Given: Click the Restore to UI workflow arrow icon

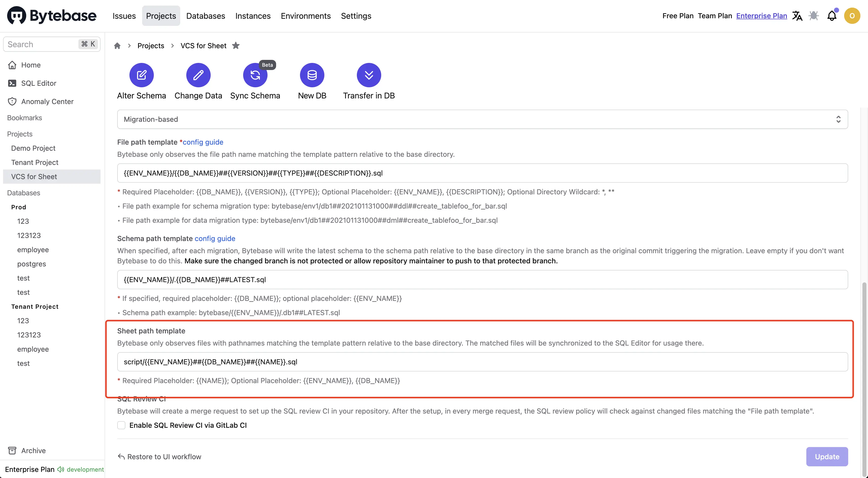Looking at the screenshot, I should (121, 456).
